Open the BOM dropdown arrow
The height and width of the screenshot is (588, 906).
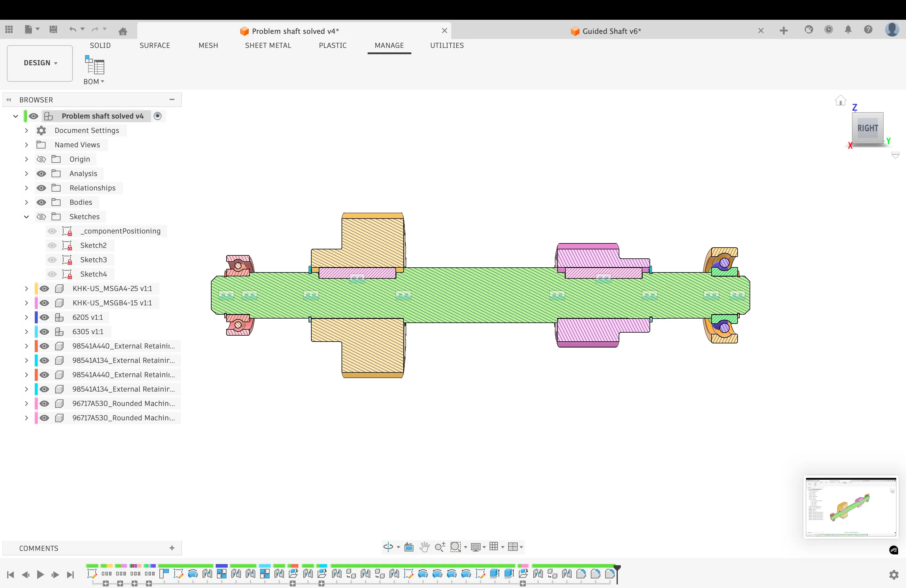(102, 82)
